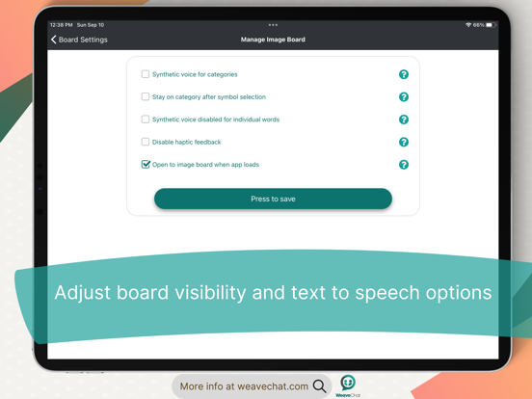Click the Press to save button

pos(273,199)
